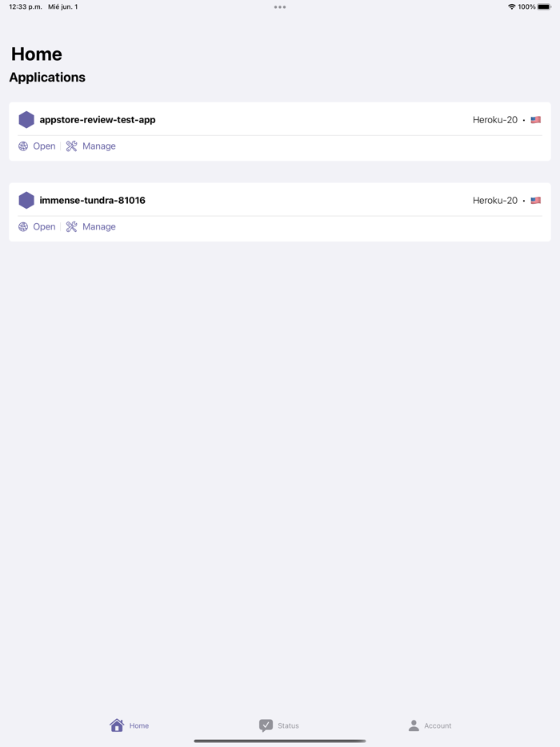Tap the globe icon under immense-tundra-81016
This screenshot has width=560, height=747.
pyautogui.click(x=23, y=227)
